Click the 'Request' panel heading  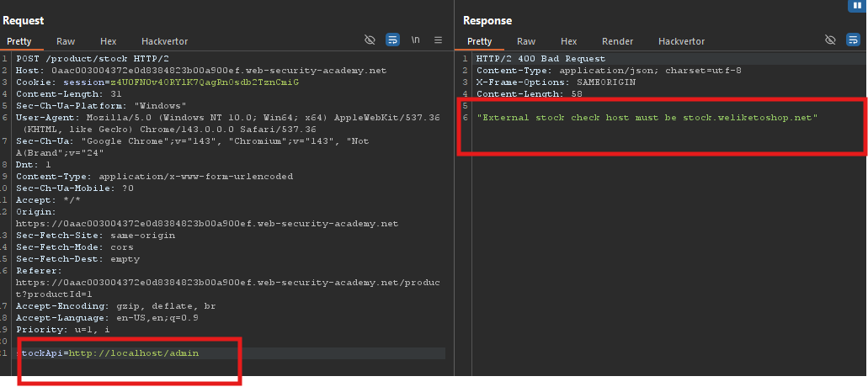click(x=24, y=20)
